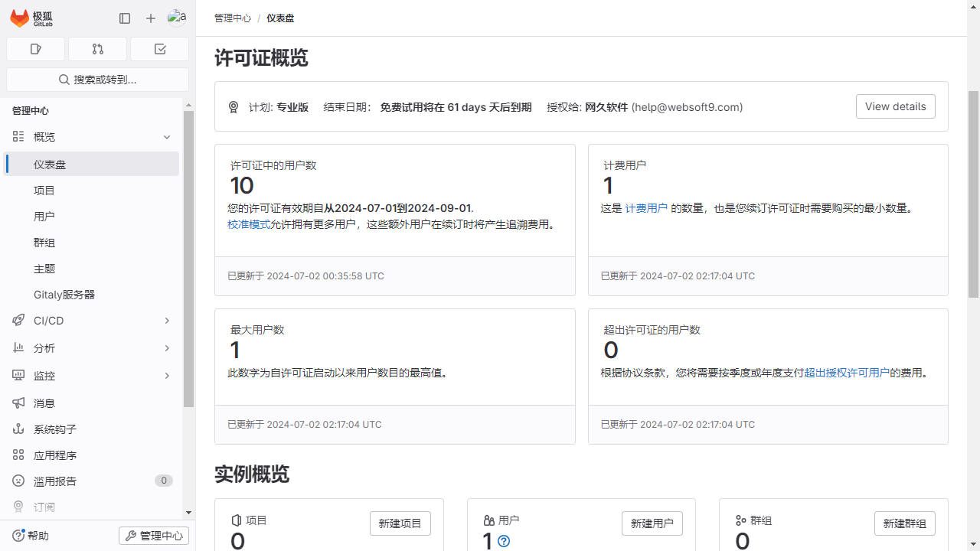
Task: Open merge requests shortcut
Action: point(97,49)
